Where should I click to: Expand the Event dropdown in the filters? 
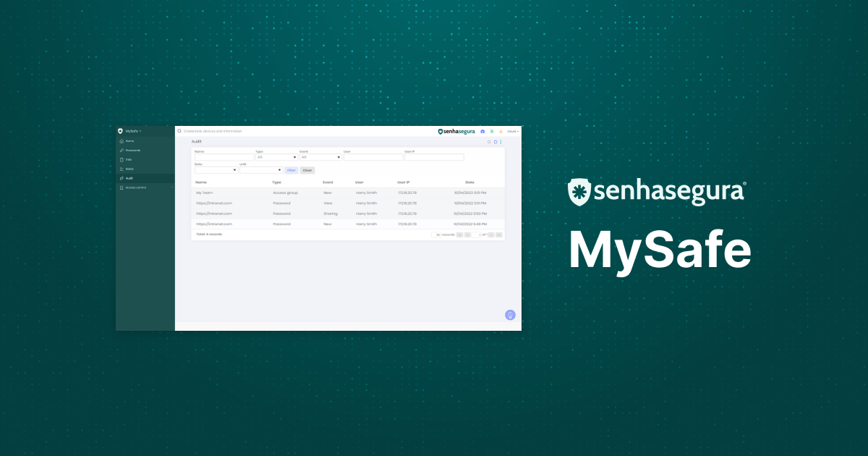[320, 156]
